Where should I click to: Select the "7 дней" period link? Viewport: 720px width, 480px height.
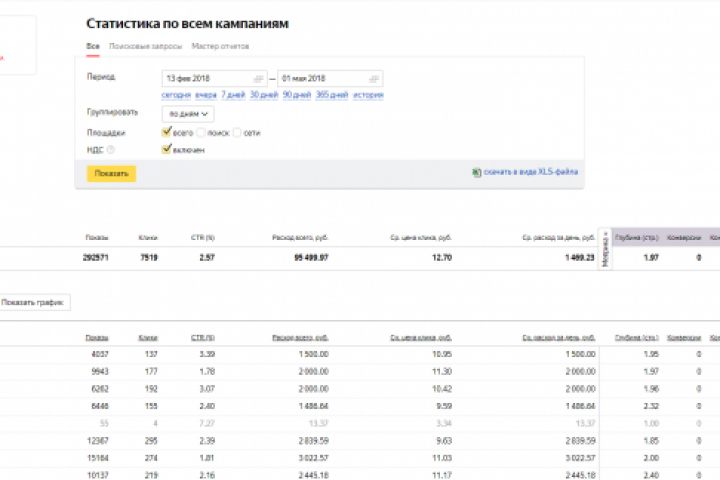coord(233,95)
